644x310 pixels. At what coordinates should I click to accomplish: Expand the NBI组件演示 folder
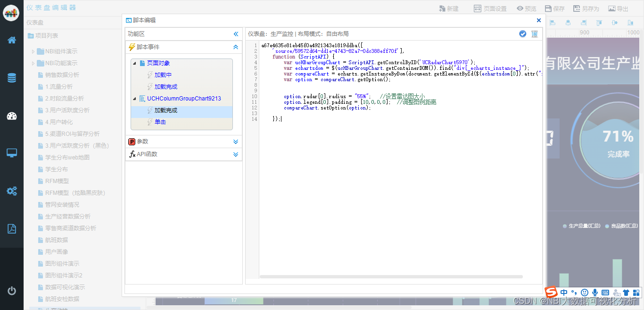click(x=33, y=51)
